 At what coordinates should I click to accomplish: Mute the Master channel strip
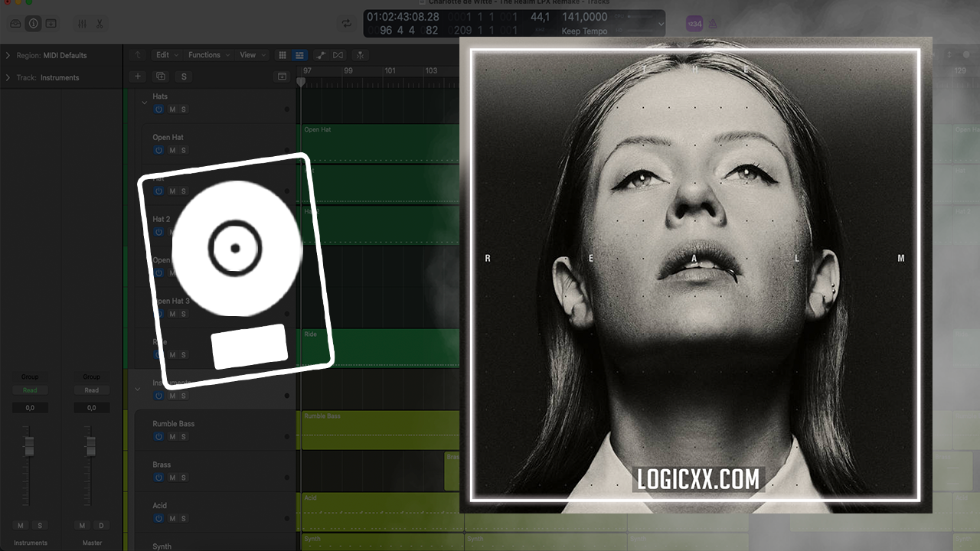coord(83,526)
